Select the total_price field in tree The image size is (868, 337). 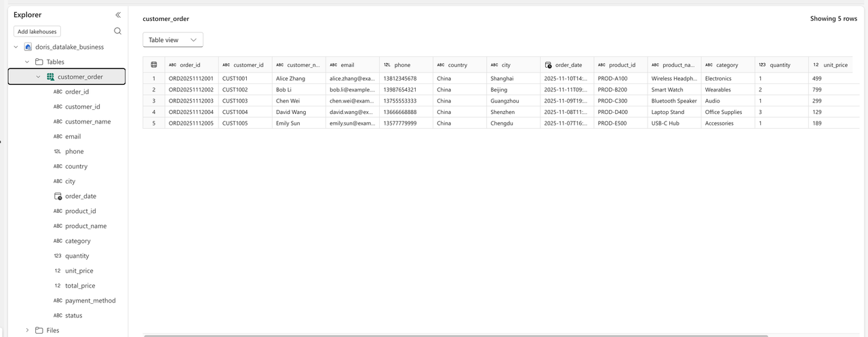pyautogui.click(x=80, y=285)
